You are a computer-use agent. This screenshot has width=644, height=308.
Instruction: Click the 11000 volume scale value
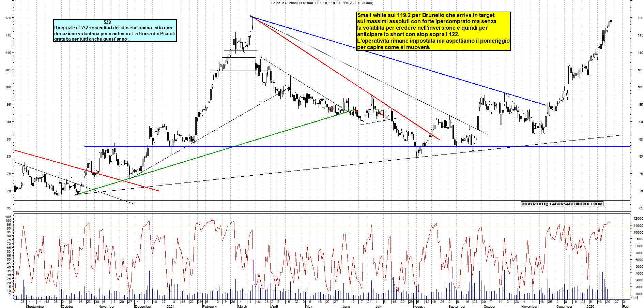(x=638, y=225)
